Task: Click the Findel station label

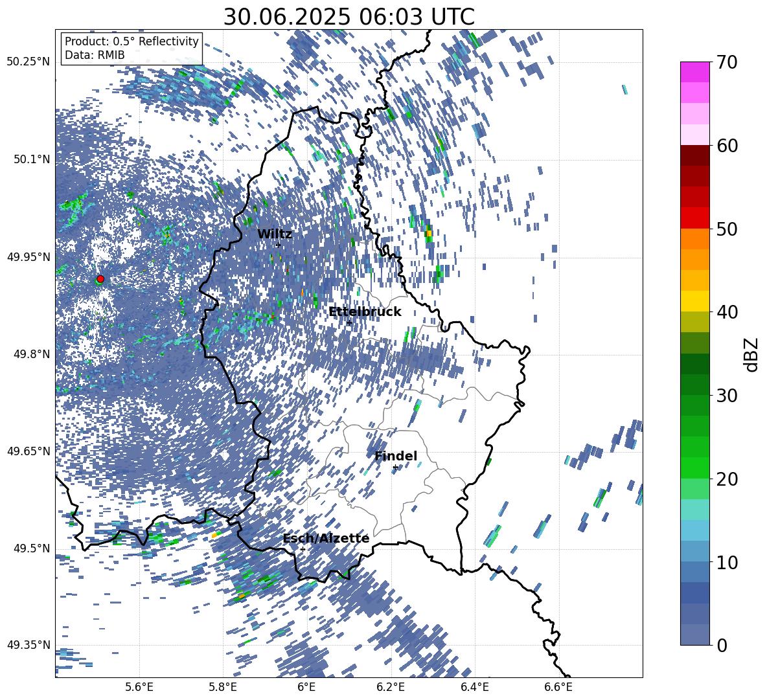Action: (x=396, y=456)
